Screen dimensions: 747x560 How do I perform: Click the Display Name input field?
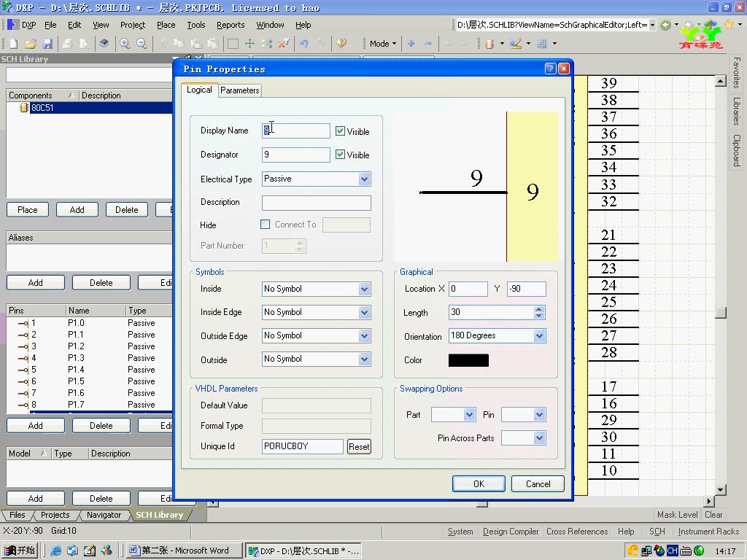(x=296, y=131)
